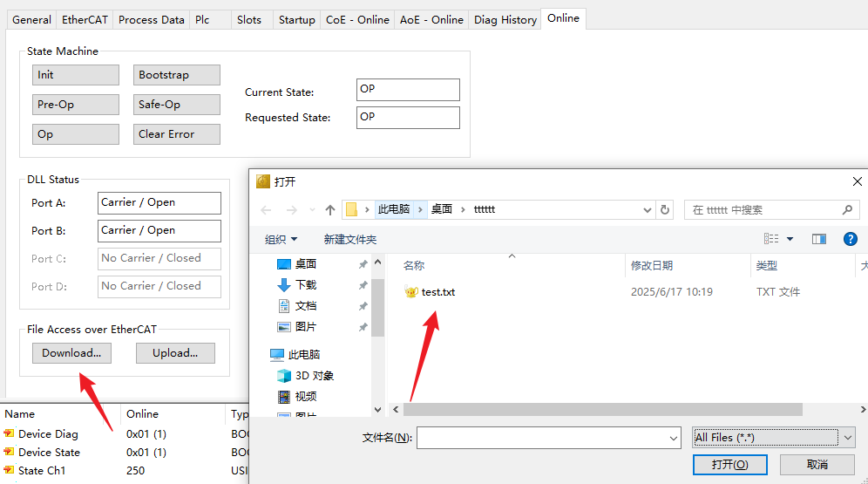Click Op state button
Viewport: 868px width, 484px height.
(x=76, y=134)
